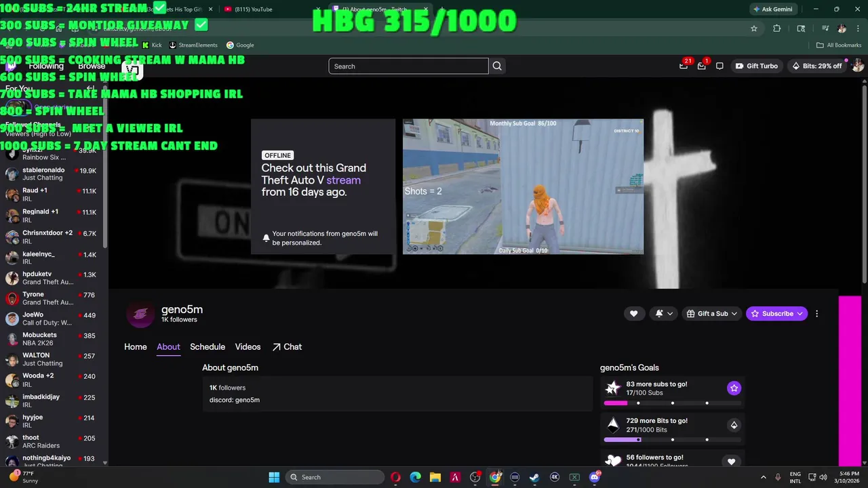Open the notification bell dropdown
The image size is (868, 488).
[x=665, y=314]
